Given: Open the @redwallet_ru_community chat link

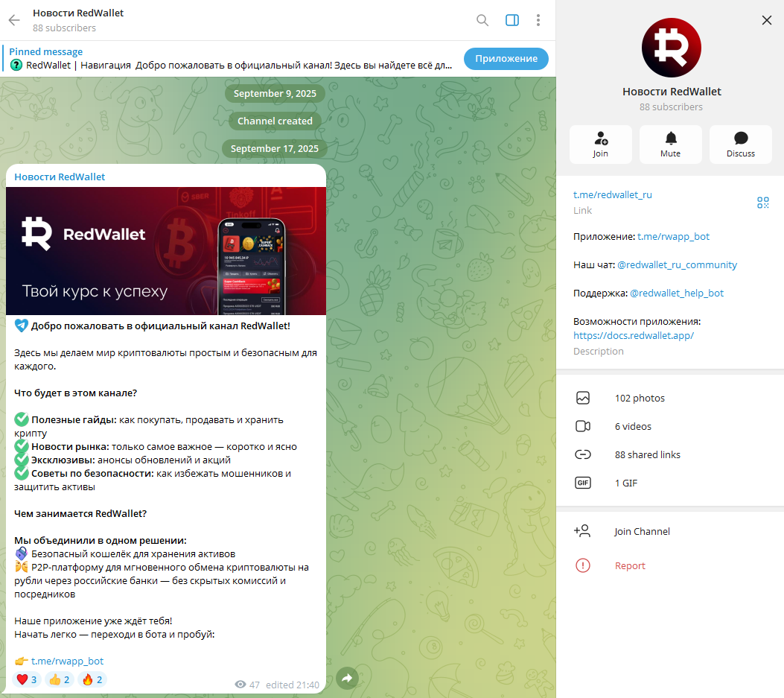Looking at the screenshot, I should coord(677,264).
